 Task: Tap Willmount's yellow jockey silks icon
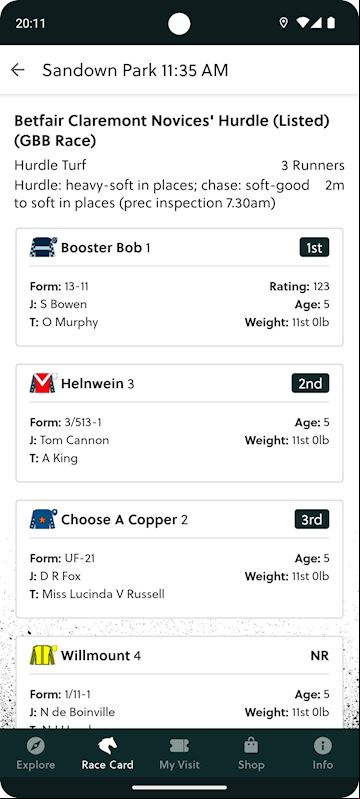pyautogui.click(x=43, y=655)
